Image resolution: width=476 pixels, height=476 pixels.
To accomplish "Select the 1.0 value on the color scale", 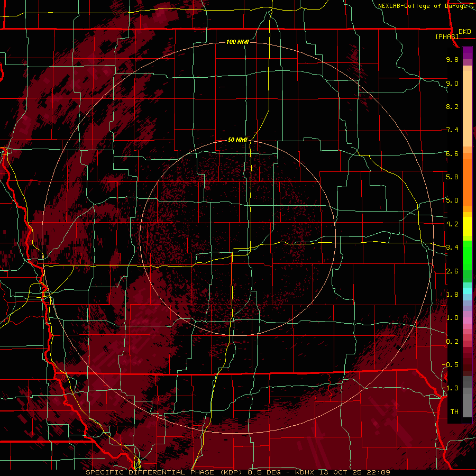I will (452, 317).
